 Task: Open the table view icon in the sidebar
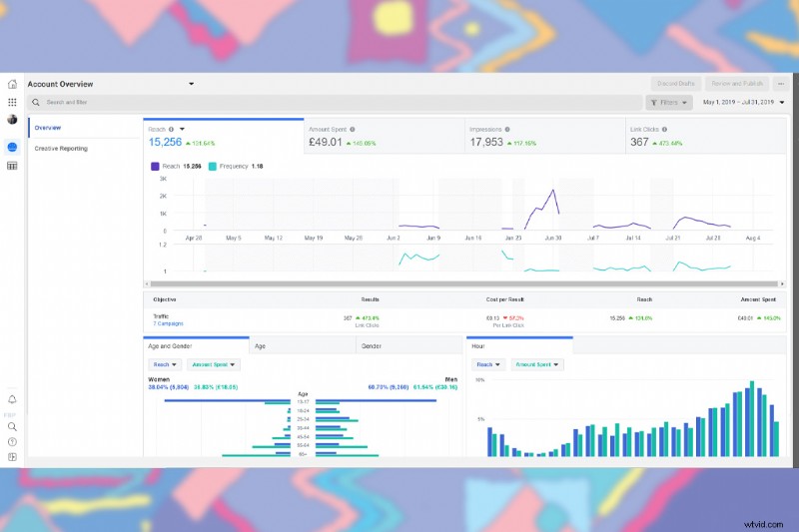point(12,166)
